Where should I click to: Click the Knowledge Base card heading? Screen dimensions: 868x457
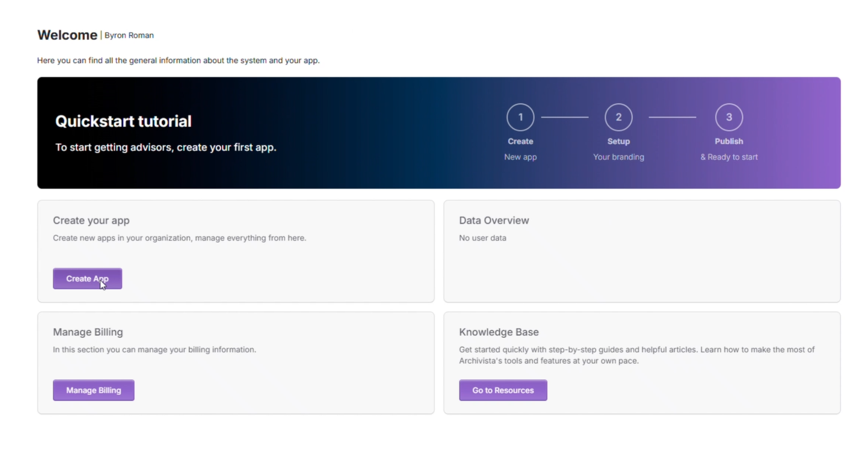pos(498,332)
